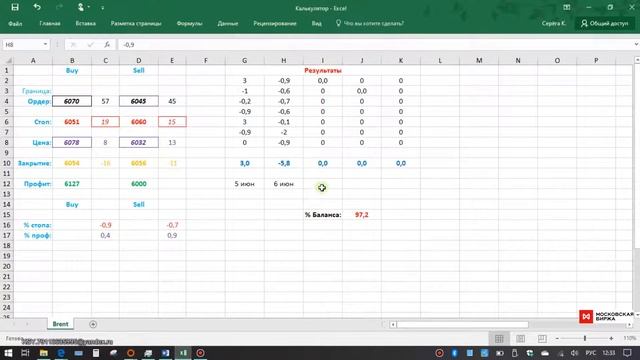Switch to the Вставка ribbon tab
Image resolution: width=640 pixels, height=360 pixels.
86,23
